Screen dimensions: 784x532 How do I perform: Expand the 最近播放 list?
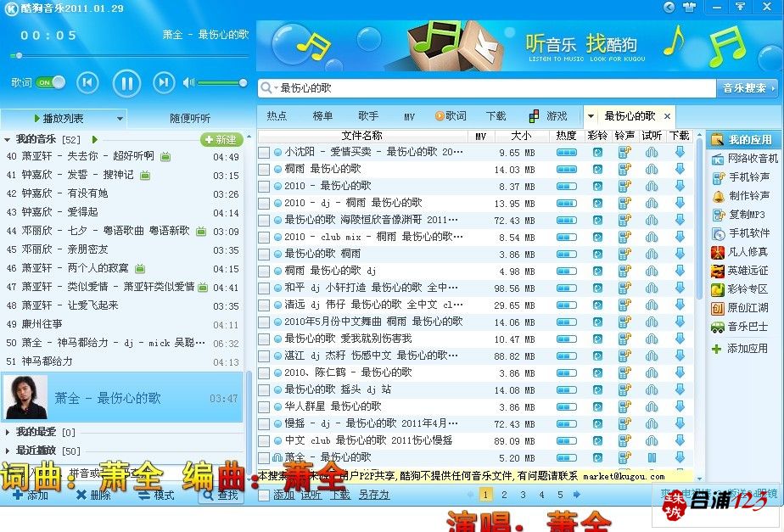tap(7, 451)
